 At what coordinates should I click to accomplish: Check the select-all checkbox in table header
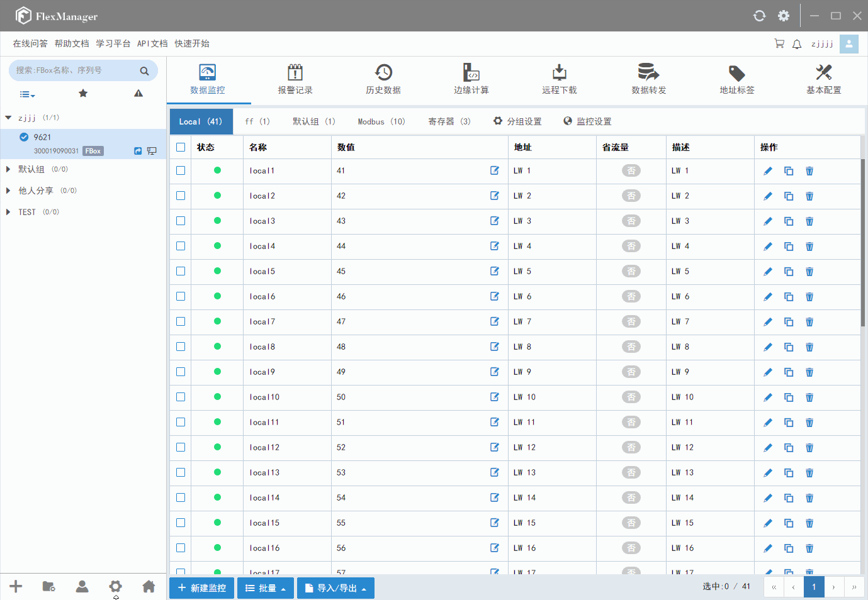(181, 147)
